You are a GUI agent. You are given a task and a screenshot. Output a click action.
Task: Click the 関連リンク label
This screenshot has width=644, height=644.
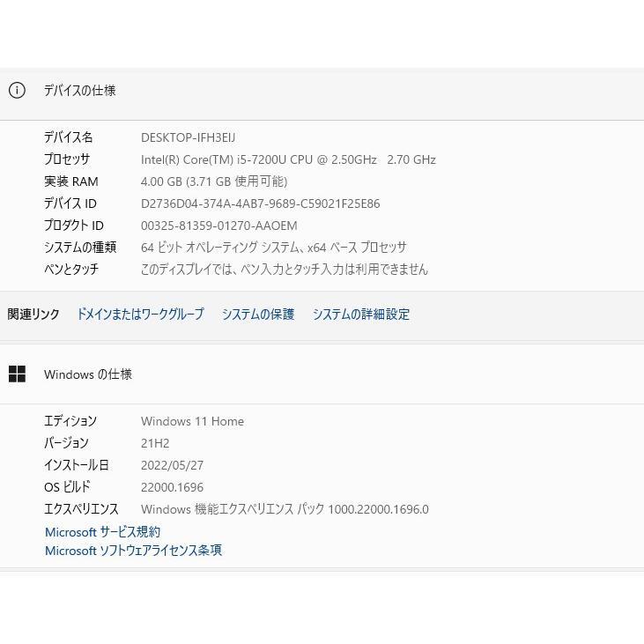click(33, 315)
